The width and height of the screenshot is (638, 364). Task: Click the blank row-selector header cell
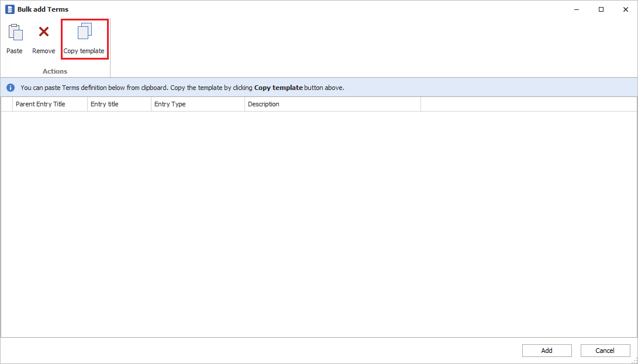[6, 104]
